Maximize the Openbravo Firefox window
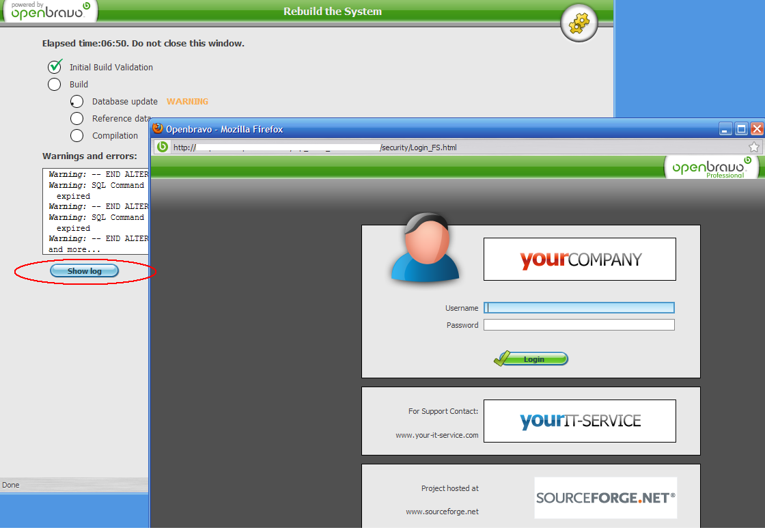The width and height of the screenshot is (765, 532). tap(741, 129)
